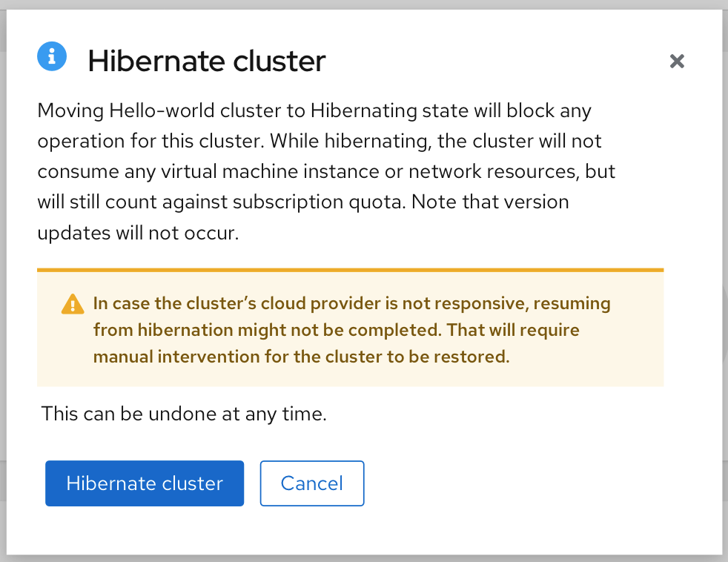Click "virtual machine instance" in the description
The height and width of the screenshot is (562, 728).
tap(243, 172)
